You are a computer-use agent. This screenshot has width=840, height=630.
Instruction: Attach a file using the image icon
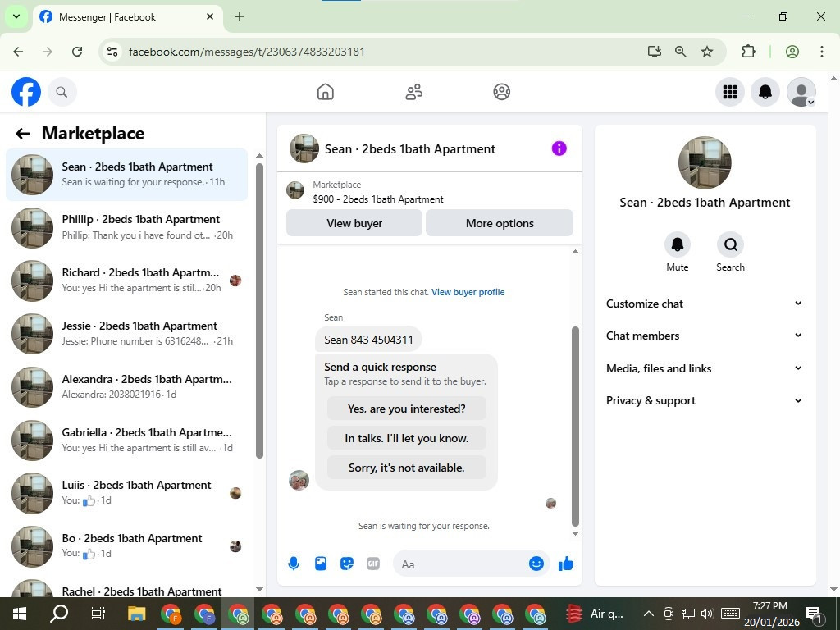(321, 564)
